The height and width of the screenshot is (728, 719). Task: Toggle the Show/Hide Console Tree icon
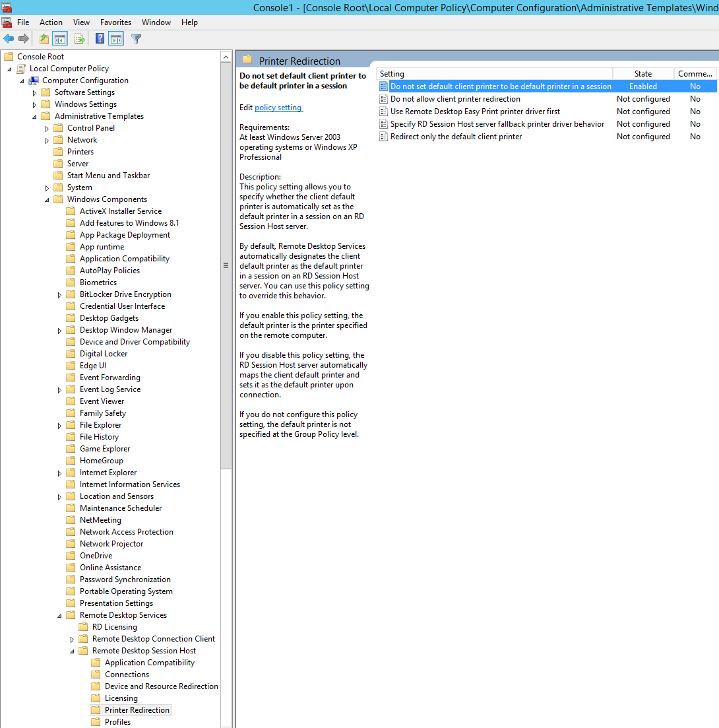click(60, 39)
